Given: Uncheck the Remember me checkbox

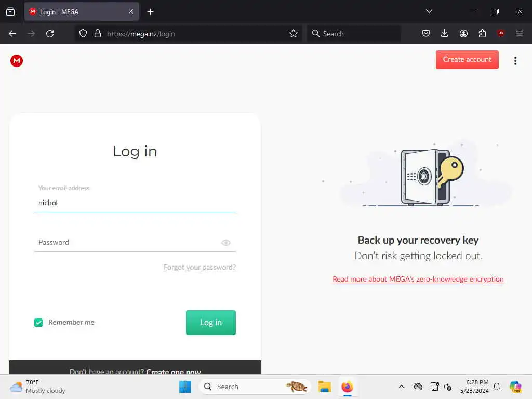Looking at the screenshot, I should pos(38,322).
